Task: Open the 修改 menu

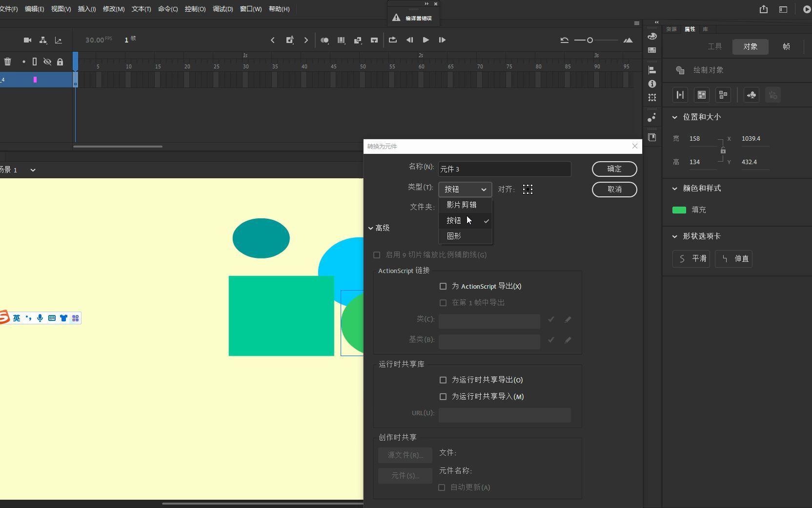Action: (x=113, y=9)
